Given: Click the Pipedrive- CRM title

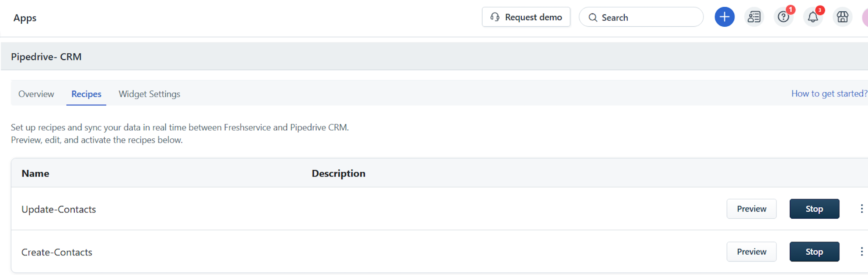Looking at the screenshot, I should (46, 57).
